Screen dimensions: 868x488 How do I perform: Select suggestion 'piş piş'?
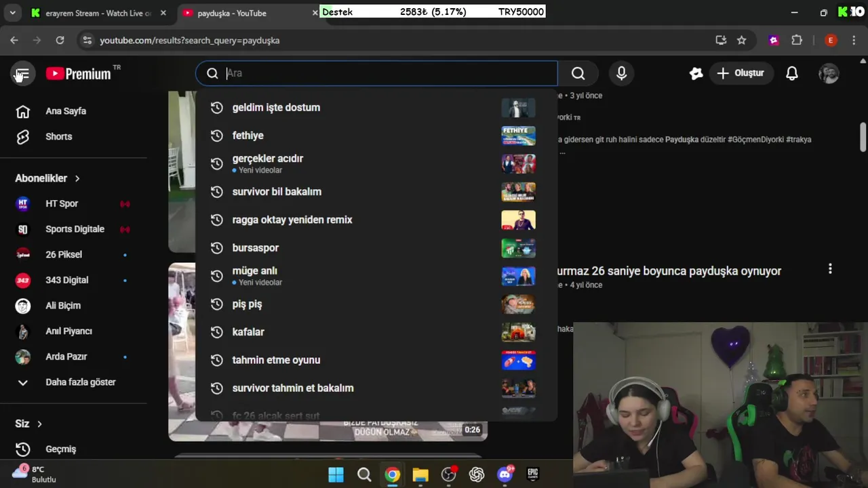coord(376,304)
